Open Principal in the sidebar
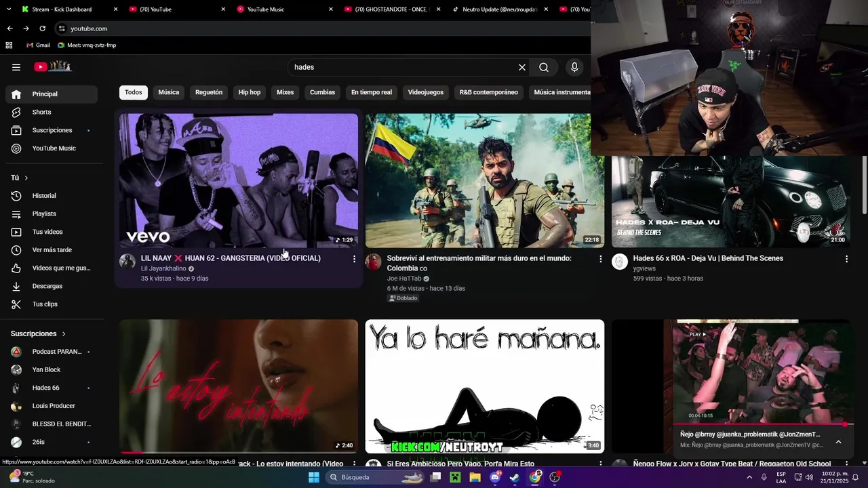Image resolution: width=868 pixels, height=488 pixels. coord(52,94)
